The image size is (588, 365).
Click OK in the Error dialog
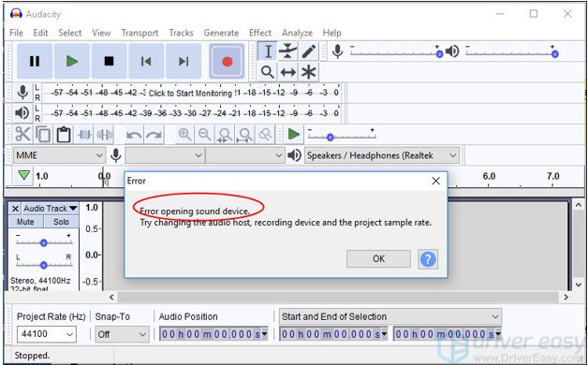pyautogui.click(x=378, y=258)
